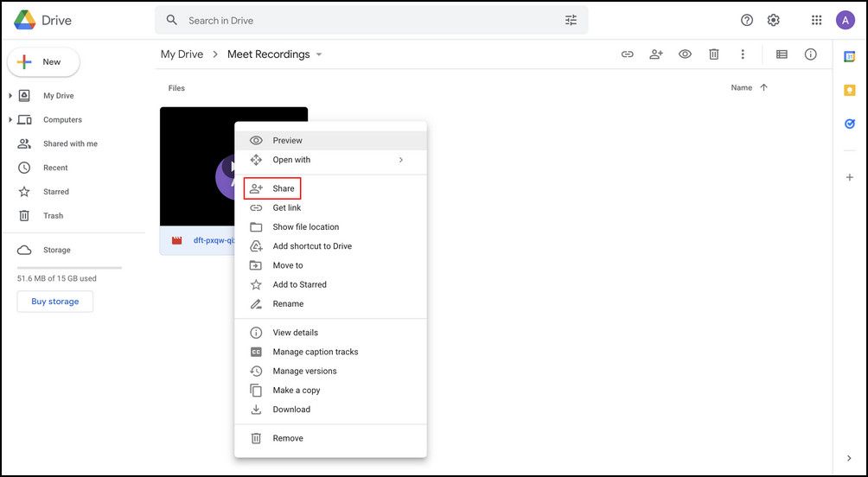The image size is (868, 477).
Task: Choose Remove in context menu
Action: (x=330, y=438)
